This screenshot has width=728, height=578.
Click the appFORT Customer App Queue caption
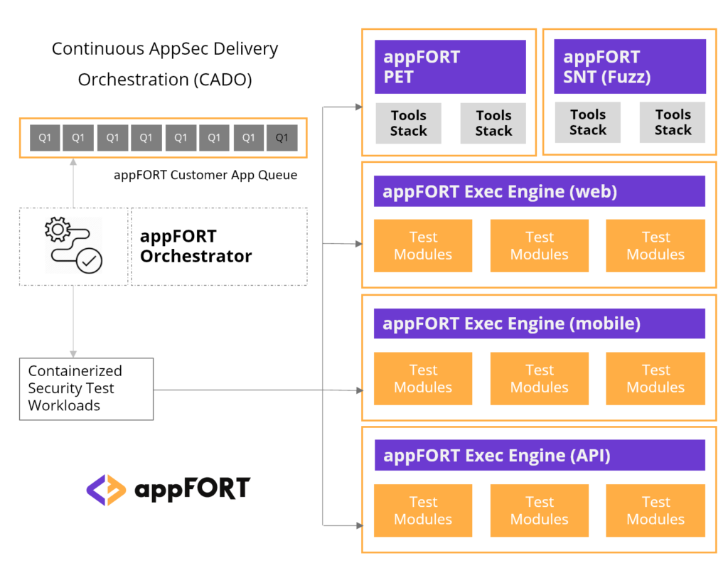[x=205, y=175]
